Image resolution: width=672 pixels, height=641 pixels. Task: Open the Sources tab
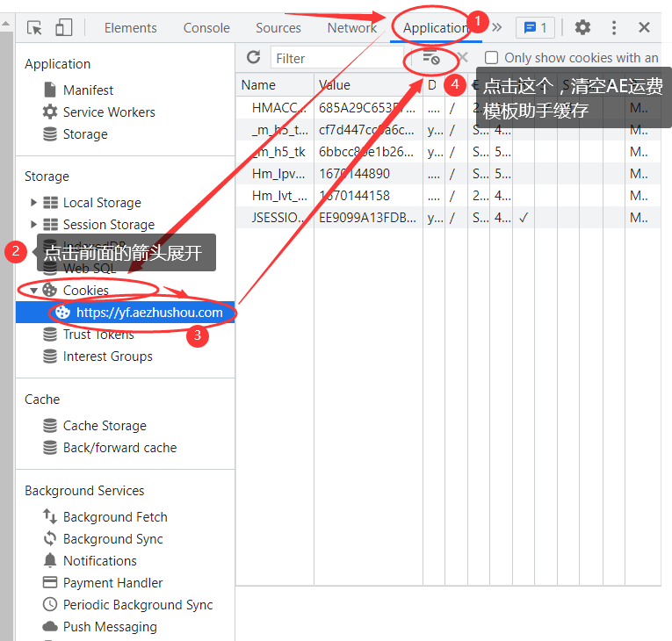278,28
